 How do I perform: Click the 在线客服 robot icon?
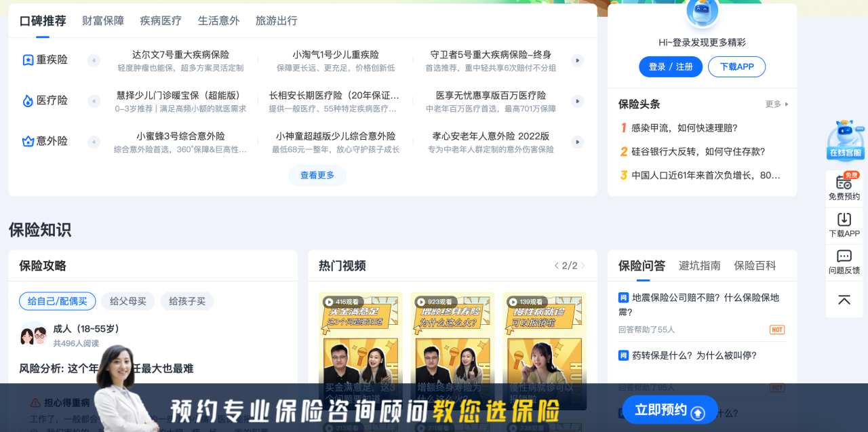(844, 140)
